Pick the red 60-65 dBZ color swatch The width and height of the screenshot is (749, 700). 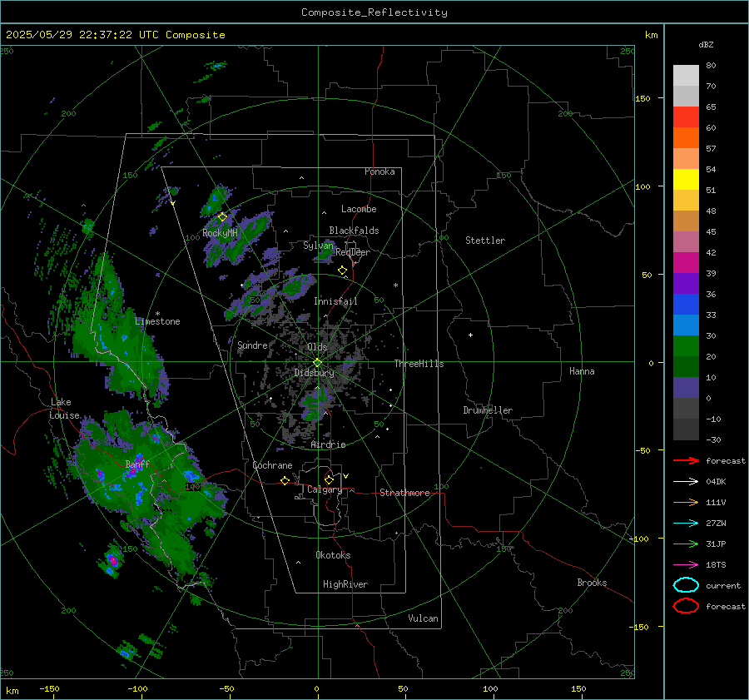pos(686,117)
